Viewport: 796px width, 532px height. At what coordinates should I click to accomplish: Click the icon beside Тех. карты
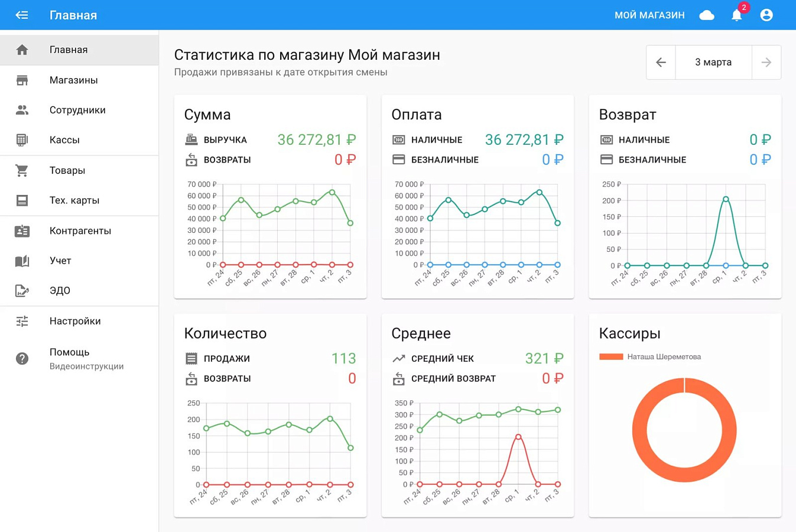tap(22, 200)
